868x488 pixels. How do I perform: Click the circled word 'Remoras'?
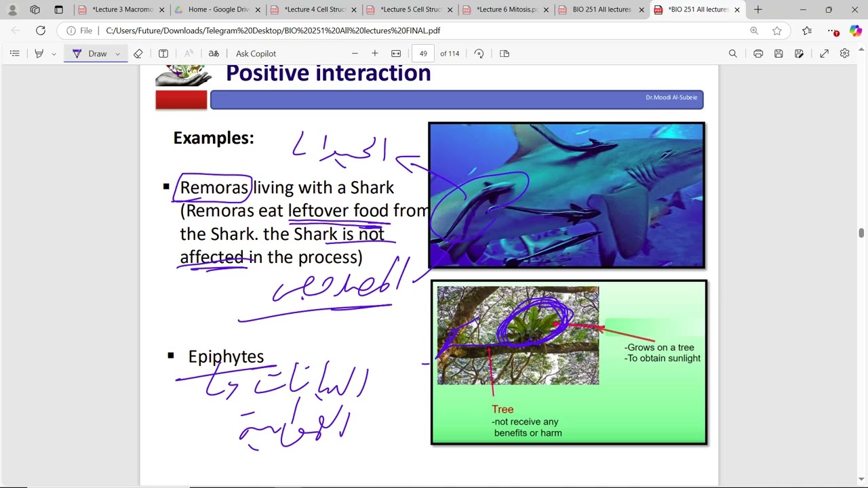pos(214,188)
